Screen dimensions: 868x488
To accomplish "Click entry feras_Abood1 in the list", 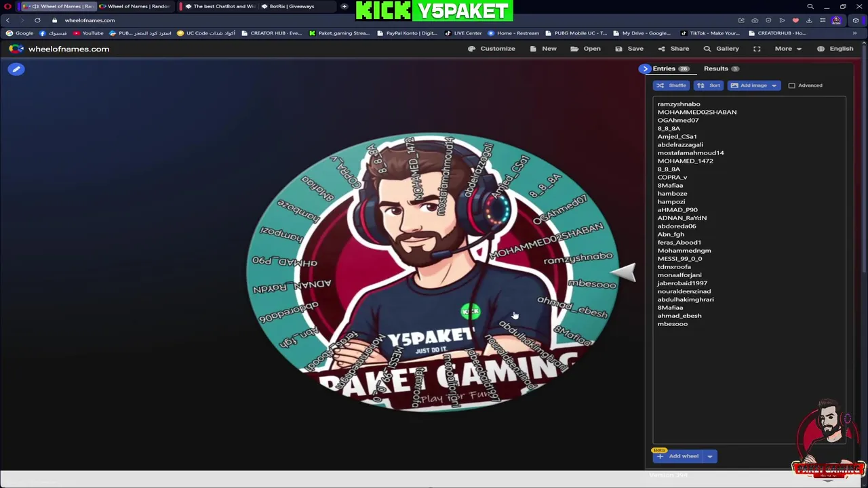I will pyautogui.click(x=679, y=243).
